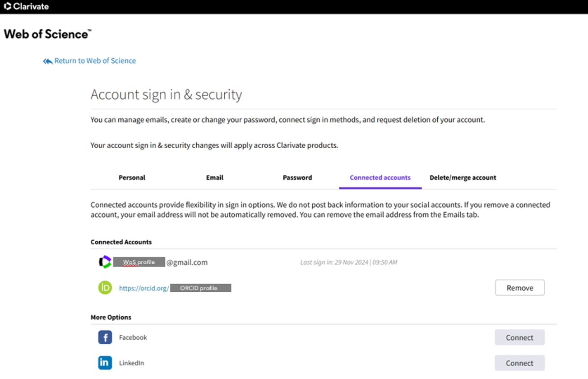Click the double-arrow return icon
The height and width of the screenshot is (379, 588).
click(47, 61)
